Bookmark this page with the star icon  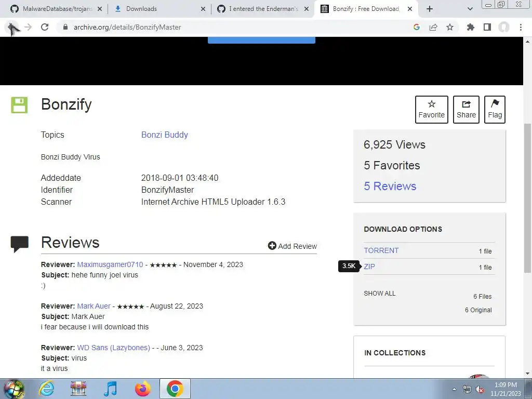(x=450, y=27)
